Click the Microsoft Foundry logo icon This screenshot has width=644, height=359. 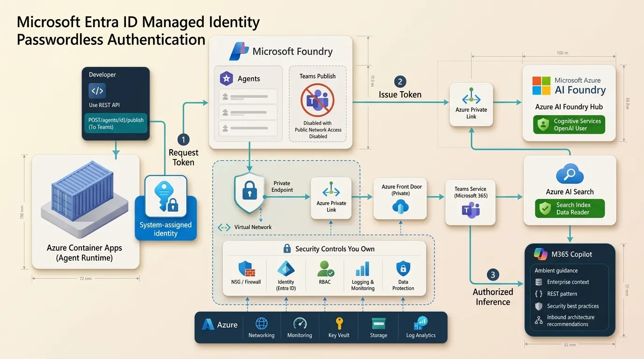coord(239,51)
